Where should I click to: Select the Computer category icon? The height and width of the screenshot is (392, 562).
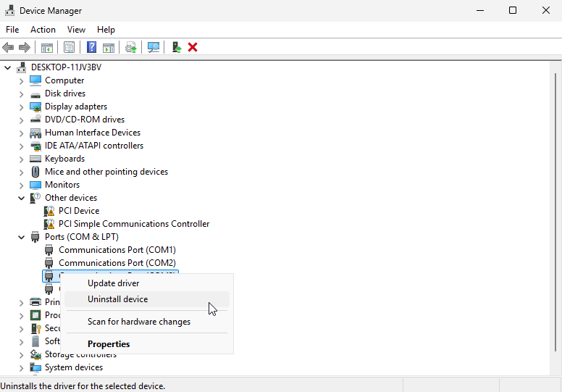(35, 80)
